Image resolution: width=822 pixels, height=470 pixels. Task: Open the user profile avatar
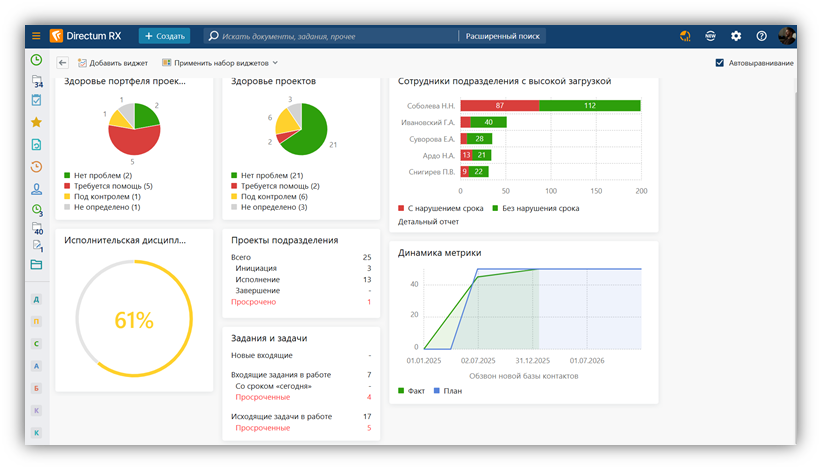[x=786, y=36]
